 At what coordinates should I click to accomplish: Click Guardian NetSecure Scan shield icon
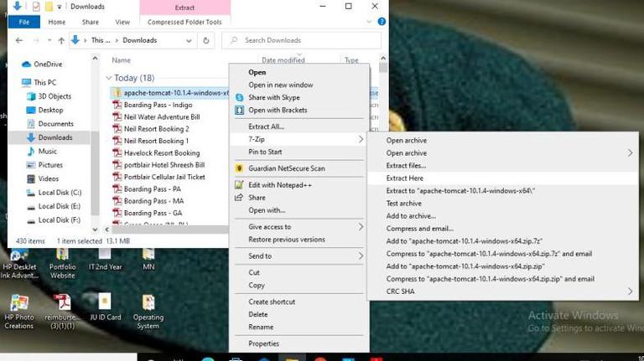(x=240, y=168)
